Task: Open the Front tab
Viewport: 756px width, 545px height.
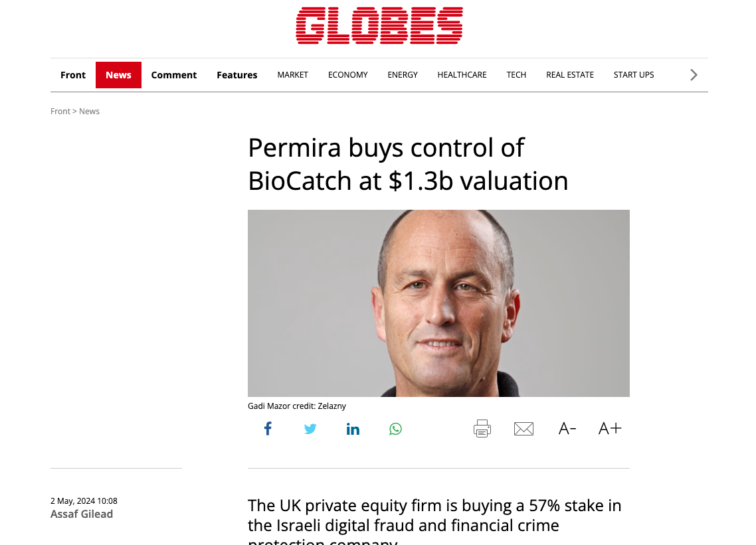Action: tap(73, 75)
